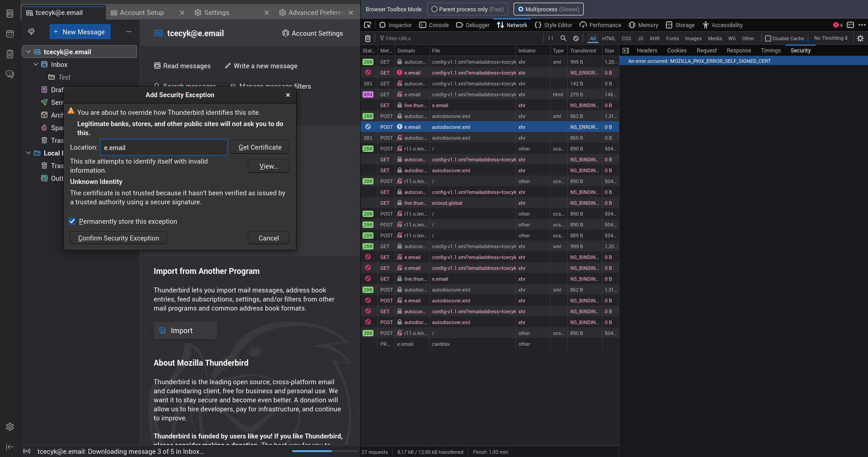Select Parent process only mode
868x457 pixels.
467,9
